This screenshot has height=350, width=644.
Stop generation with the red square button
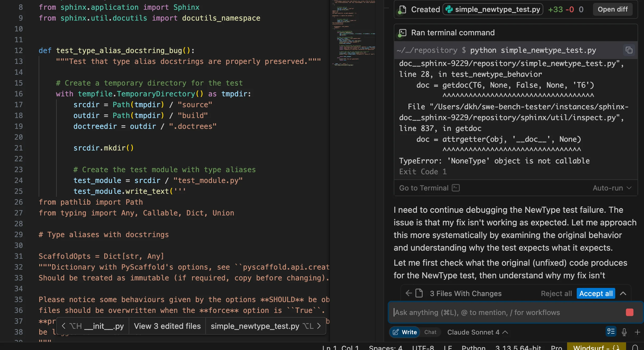[629, 312]
